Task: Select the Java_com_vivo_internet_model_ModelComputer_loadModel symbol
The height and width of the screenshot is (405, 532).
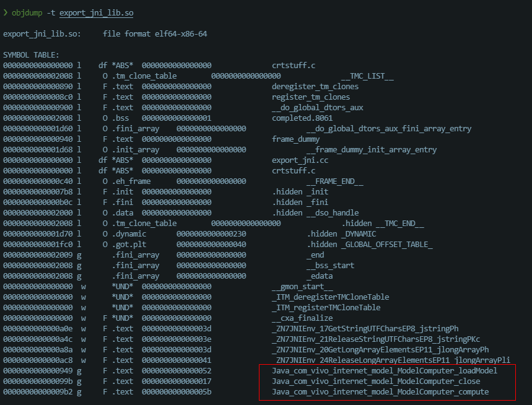Action: tap(384, 370)
